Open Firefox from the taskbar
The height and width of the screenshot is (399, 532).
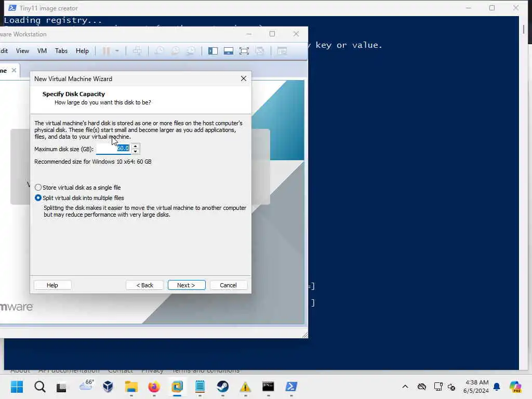[154, 387]
